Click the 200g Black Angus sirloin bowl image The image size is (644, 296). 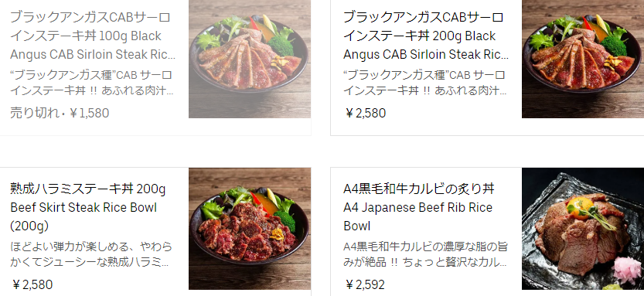pos(583,59)
